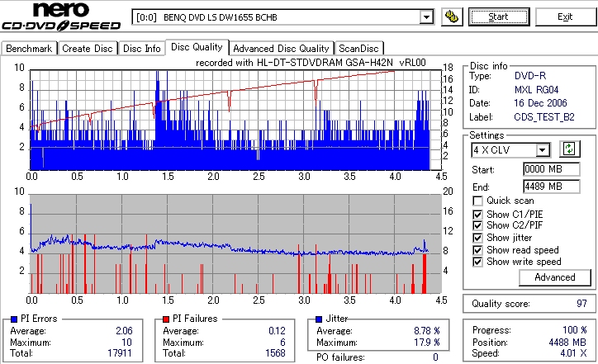This screenshot has width=598, height=364.
Task: Open the 4 X CLV speed dropdown
Action: [542, 149]
